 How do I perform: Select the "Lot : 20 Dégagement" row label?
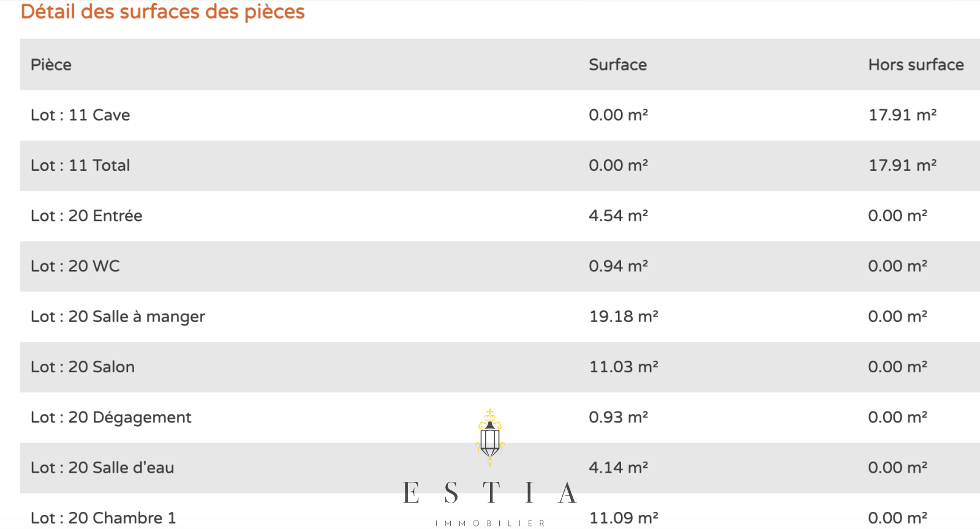(111, 418)
